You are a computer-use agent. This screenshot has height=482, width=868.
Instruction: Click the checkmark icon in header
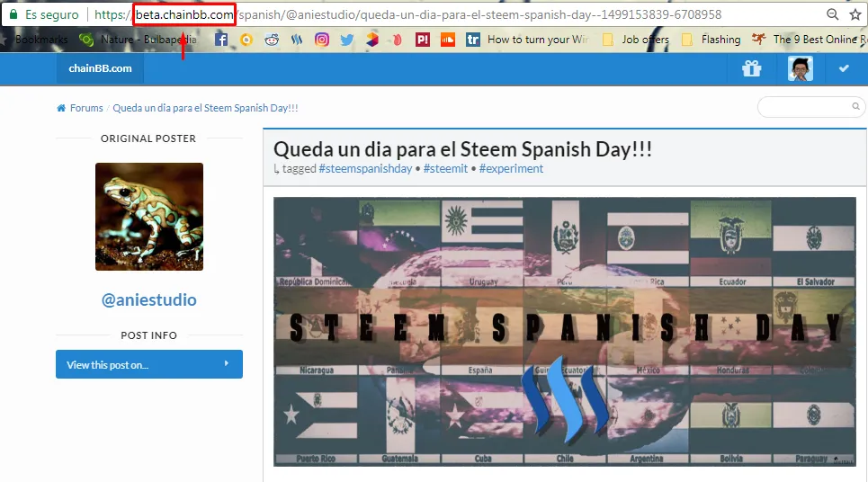pyautogui.click(x=844, y=68)
